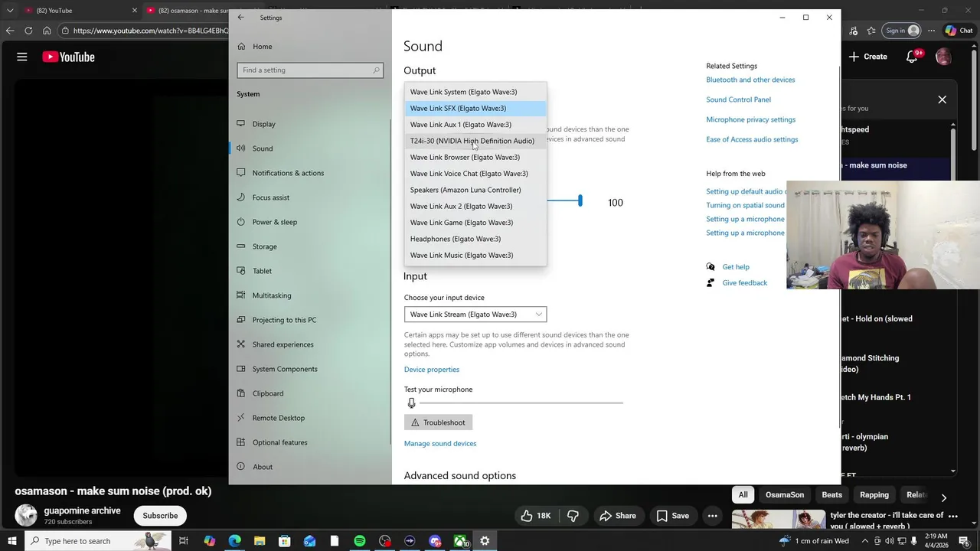This screenshot has width=980, height=551.
Task: Select Shared experiences icon
Action: point(241,344)
